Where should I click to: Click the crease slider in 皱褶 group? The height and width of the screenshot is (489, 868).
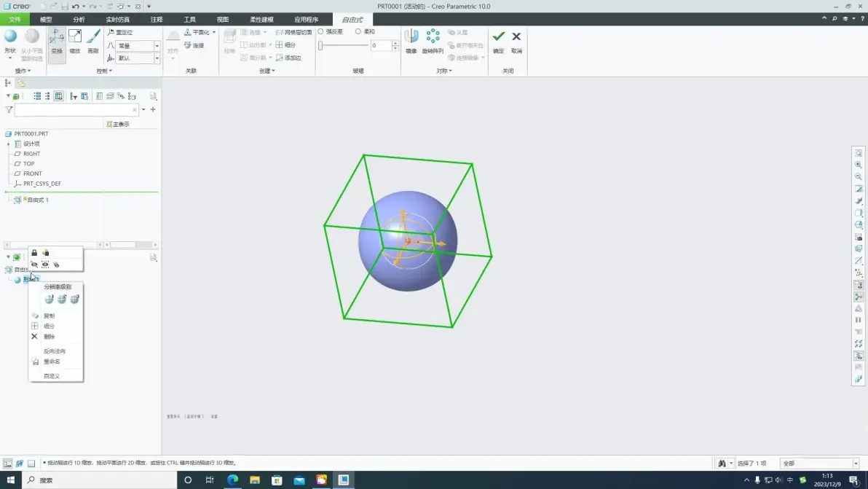[343, 45]
